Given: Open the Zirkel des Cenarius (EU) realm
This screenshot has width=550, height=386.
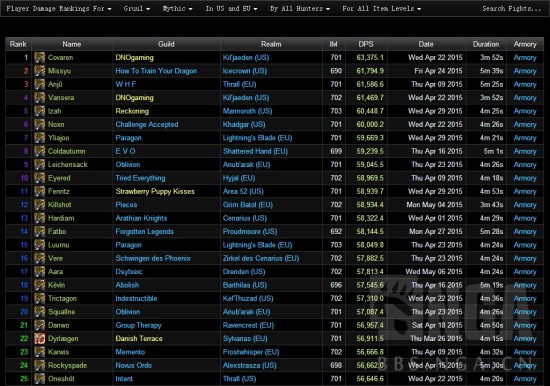Looking at the screenshot, I should tap(261, 258).
